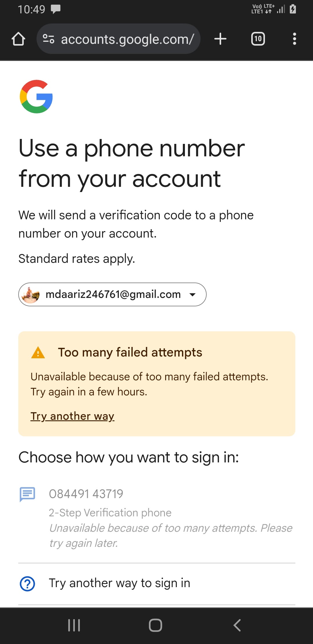Tap the accounts.google.com address bar
Image resolution: width=313 pixels, height=644 pixels.
pyautogui.click(x=128, y=39)
